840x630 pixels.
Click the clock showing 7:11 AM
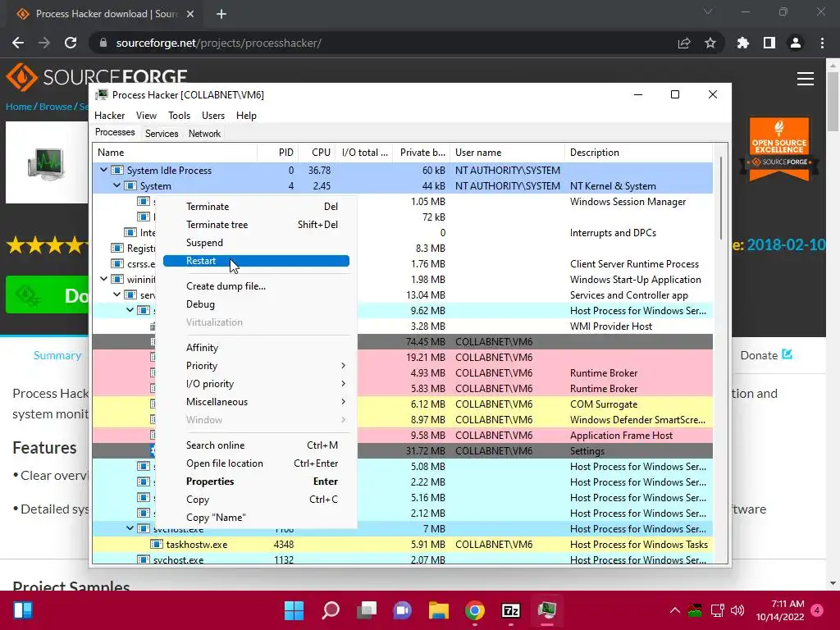tap(787, 604)
